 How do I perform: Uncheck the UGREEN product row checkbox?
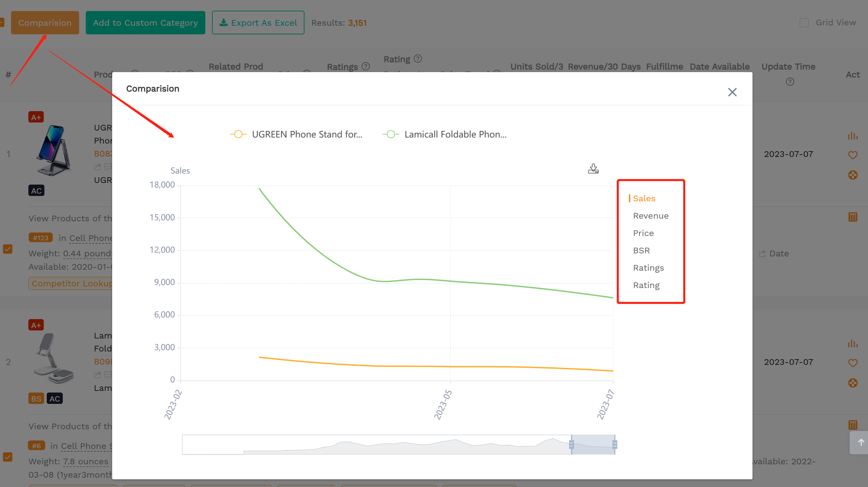(8, 249)
